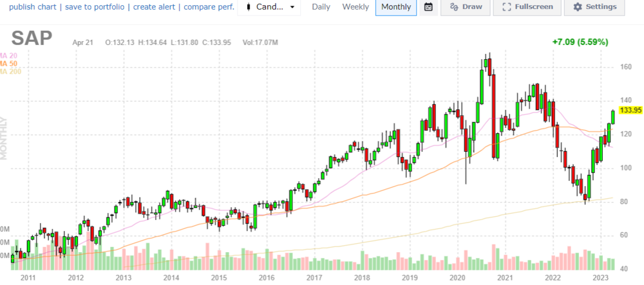Screen dimensions: 644x285
Task: Enter Fullscreen chart mode
Action: [527, 7]
